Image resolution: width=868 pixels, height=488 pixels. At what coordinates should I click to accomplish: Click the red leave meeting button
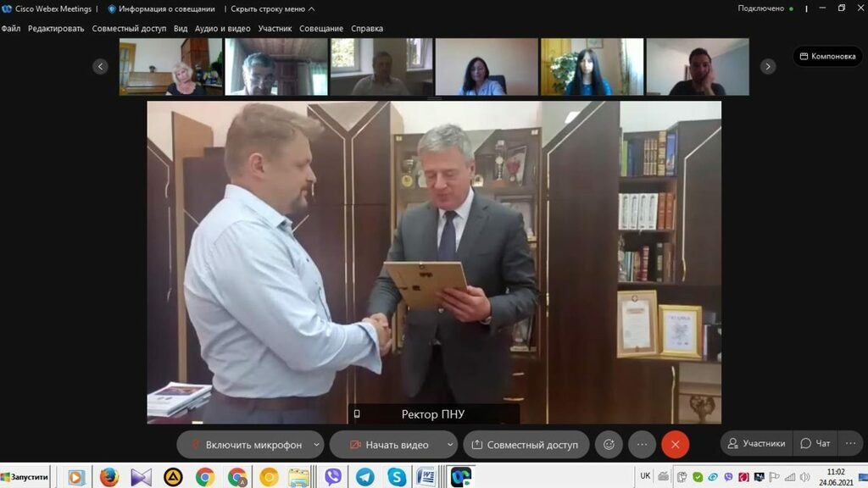(x=675, y=445)
